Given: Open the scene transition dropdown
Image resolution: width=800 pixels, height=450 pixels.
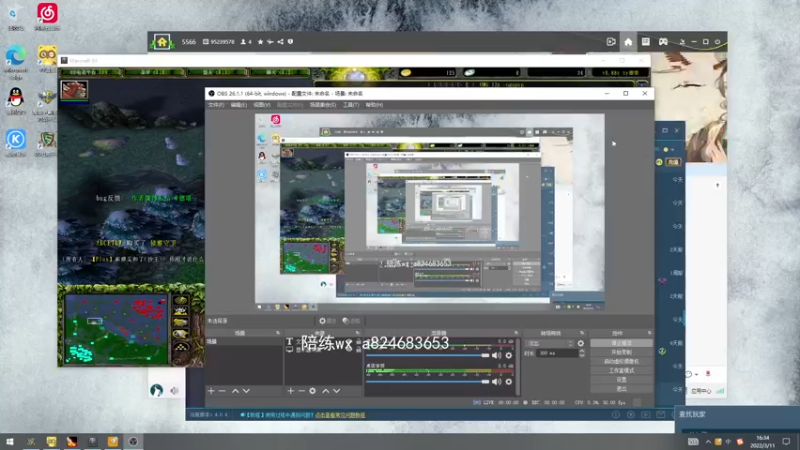Looking at the screenshot, I should pyautogui.click(x=550, y=343).
